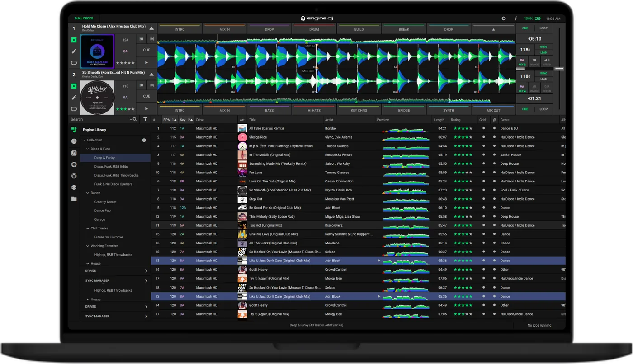This screenshot has width=633, height=364.
Task: Switch to the DUAL DECKS view tab
Action: click(x=84, y=19)
